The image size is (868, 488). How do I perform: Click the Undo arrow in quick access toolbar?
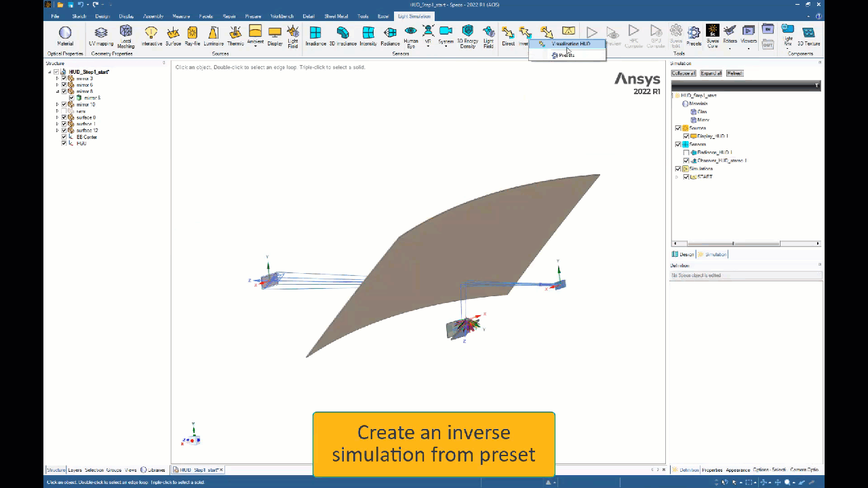coord(81,5)
